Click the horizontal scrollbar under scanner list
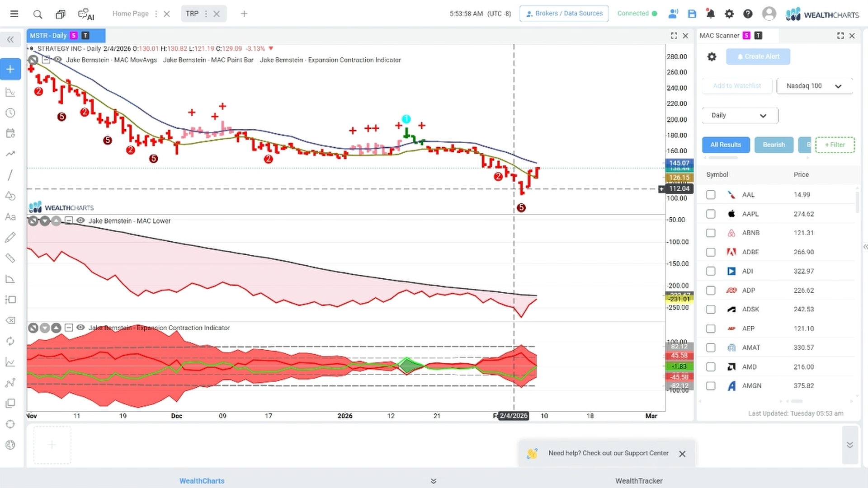Viewport: 868px width, 488px height. (797, 401)
